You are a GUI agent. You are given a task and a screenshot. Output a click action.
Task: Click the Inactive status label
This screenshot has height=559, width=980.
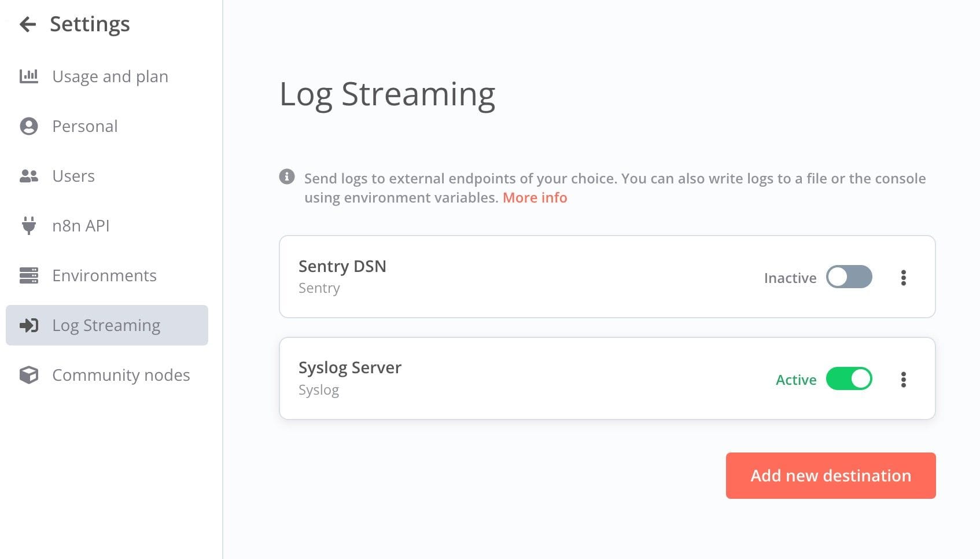[x=790, y=278]
